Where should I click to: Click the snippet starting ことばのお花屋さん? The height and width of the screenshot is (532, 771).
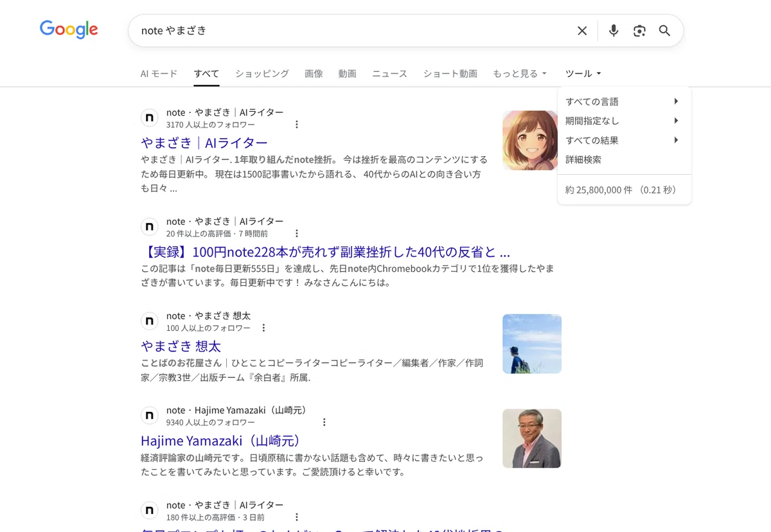tap(312, 371)
